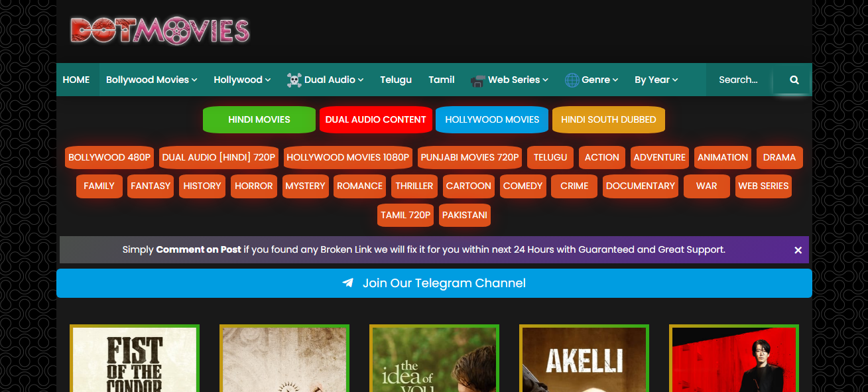Select the BOLLYWOOD 480P tag
The image size is (868, 392).
109,158
